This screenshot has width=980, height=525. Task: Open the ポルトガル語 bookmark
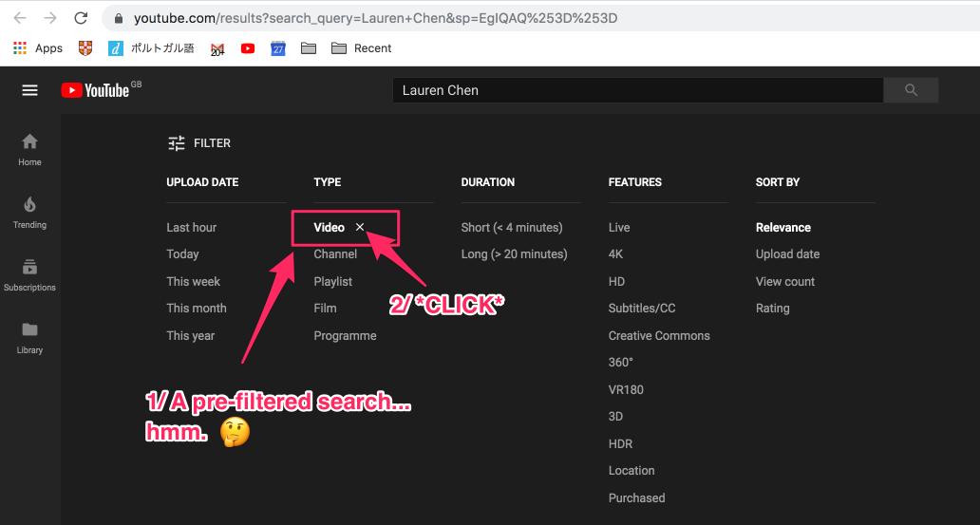151,48
